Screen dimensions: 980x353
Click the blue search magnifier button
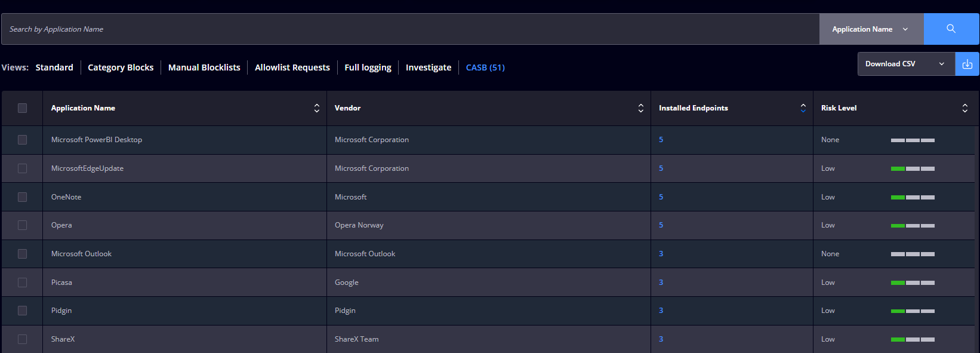point(951,29)
